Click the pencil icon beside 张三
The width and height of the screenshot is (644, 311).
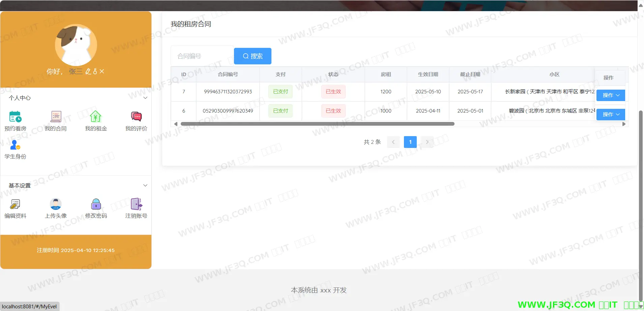point(88,71)
